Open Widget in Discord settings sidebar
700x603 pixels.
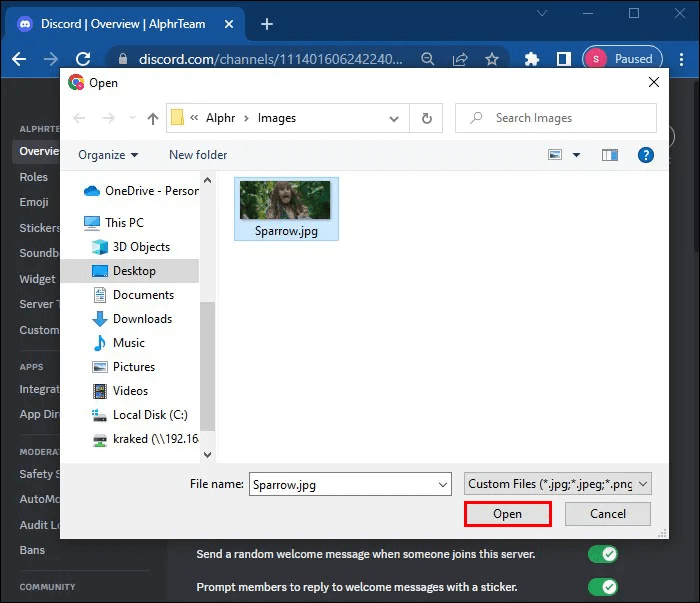[38, 279]
